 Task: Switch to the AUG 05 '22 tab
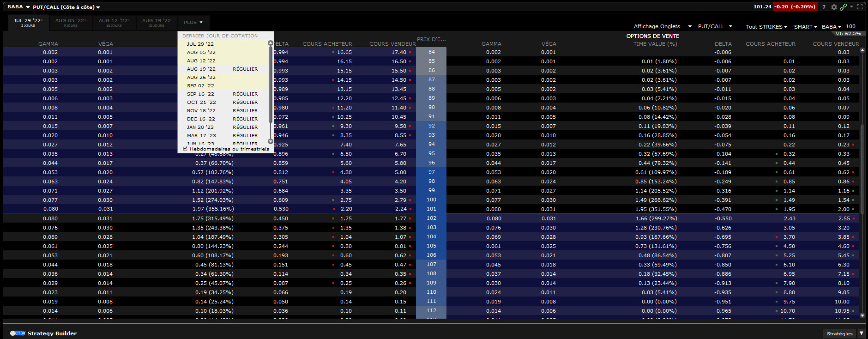pos(70,22)
